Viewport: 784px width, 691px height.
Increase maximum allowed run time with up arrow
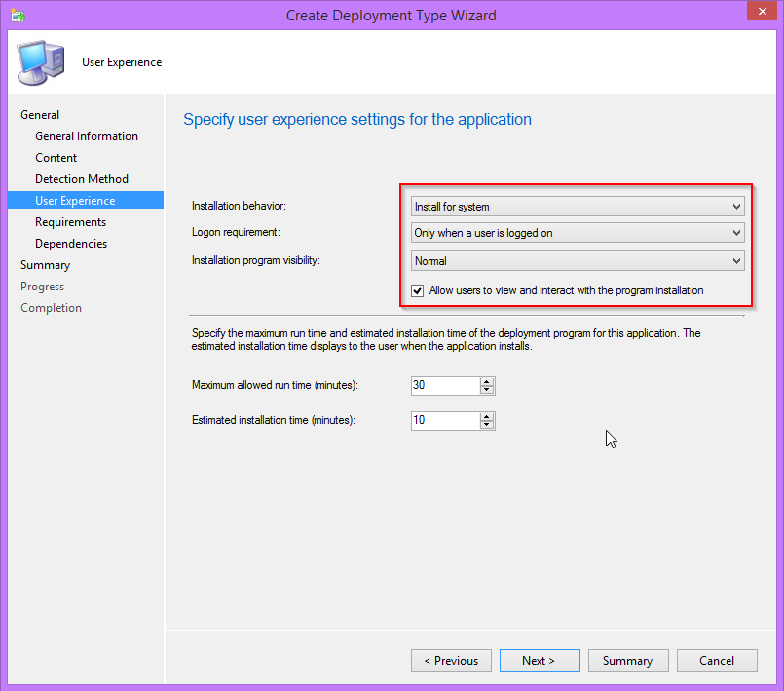(x=487, y=381)
